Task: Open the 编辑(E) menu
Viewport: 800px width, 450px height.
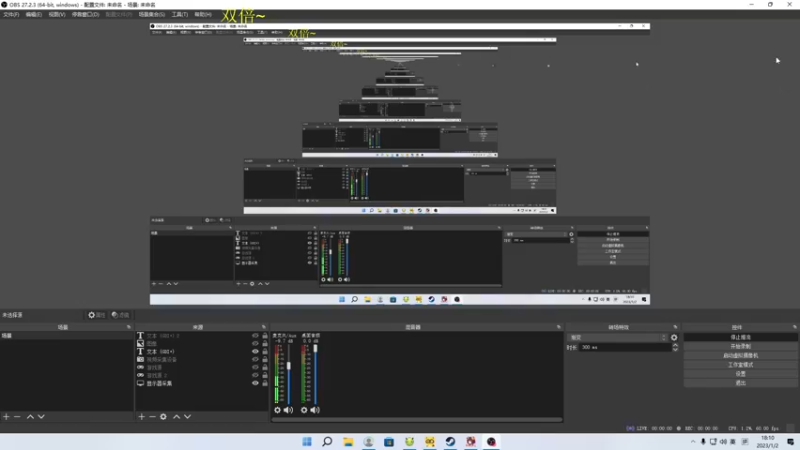Action: [x=34, y=15]
